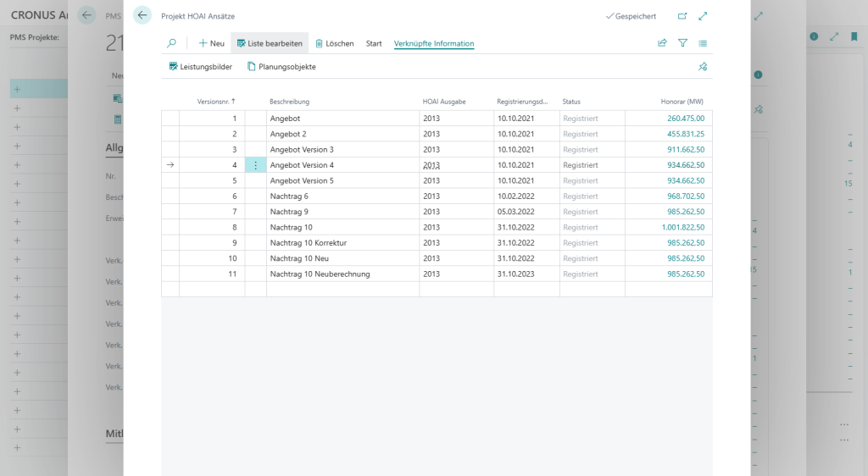Viewport: 868px width, 476px height.
Task: Go back from Projekt HOAI Ansätze page
Action: [142, 15]
